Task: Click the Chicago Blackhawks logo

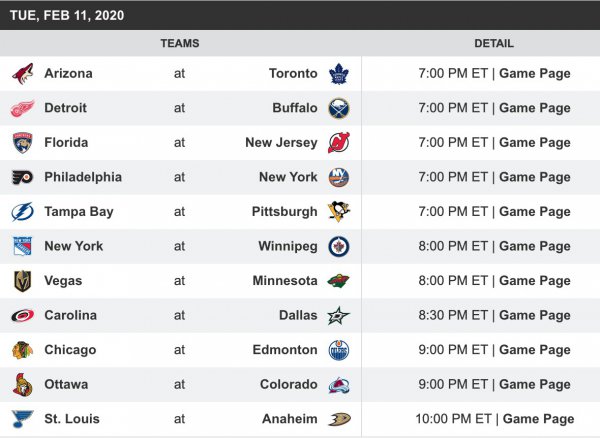Action: [22, 350]
